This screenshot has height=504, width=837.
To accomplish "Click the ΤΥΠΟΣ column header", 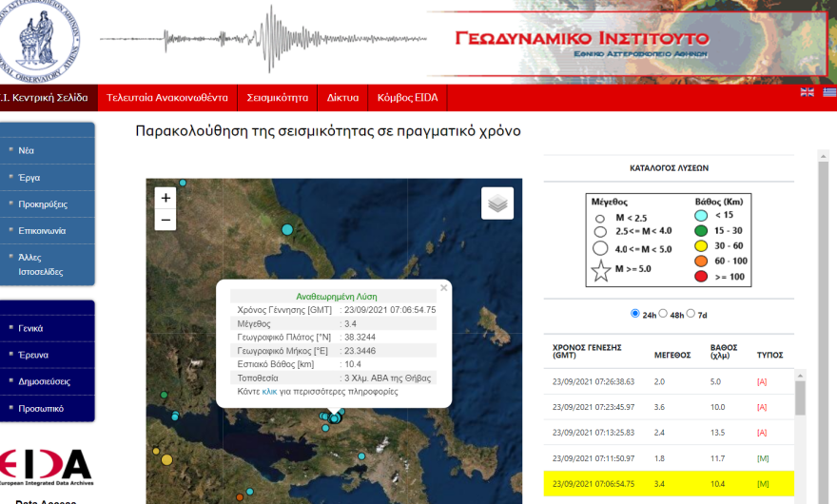I will click(x=769, y=355).
